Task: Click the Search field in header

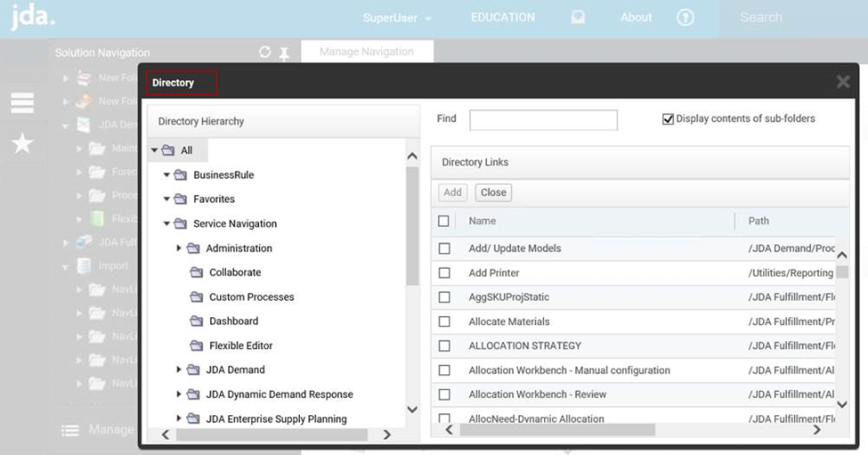Action: pos(793,18)
